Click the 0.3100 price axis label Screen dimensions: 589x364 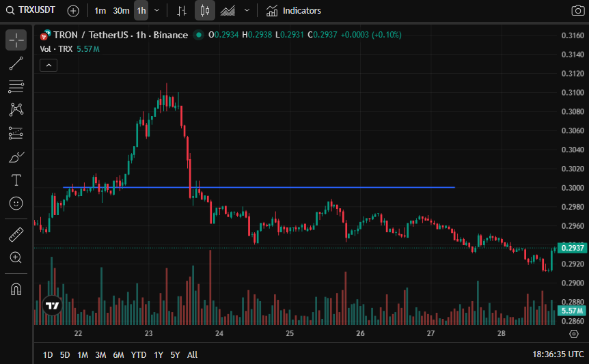573,92
